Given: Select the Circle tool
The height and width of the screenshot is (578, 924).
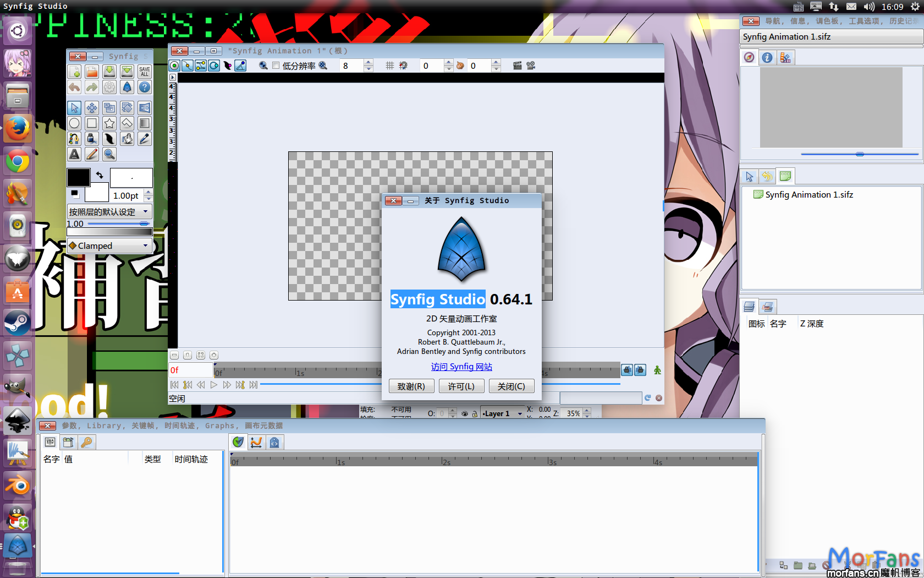Looking at the screenshot, I should click(74, 123).
